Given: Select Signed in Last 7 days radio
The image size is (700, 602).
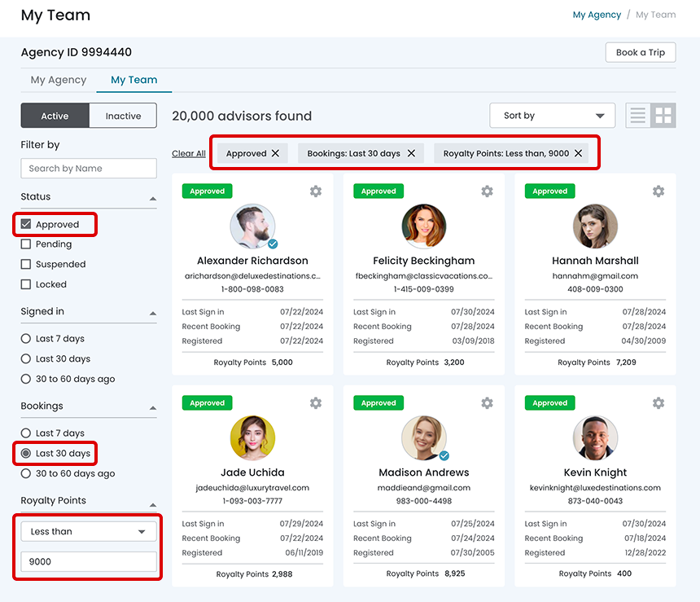Looking at the screenshot, I should pyautogui.click(x=26, y=339).
